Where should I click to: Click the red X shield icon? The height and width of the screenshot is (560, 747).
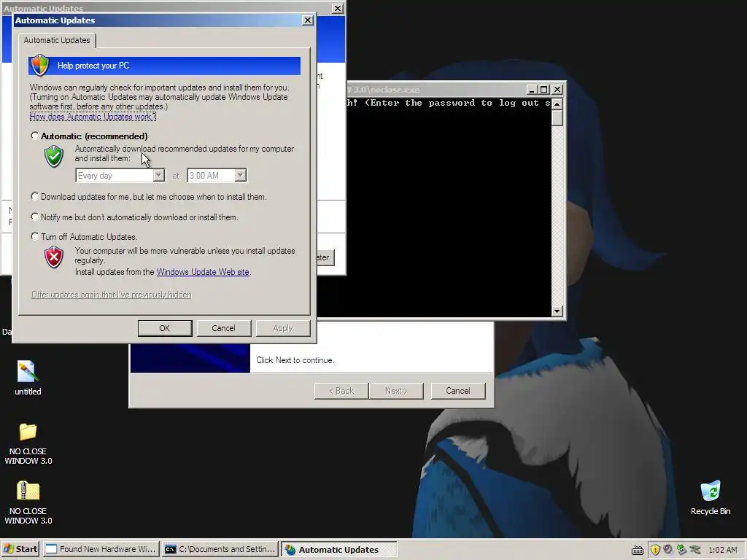(54, 257)
